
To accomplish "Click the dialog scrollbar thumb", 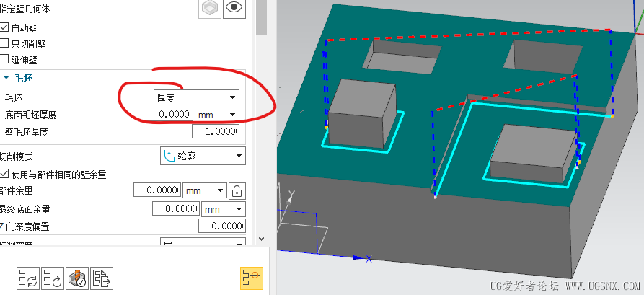I will 262,17.
